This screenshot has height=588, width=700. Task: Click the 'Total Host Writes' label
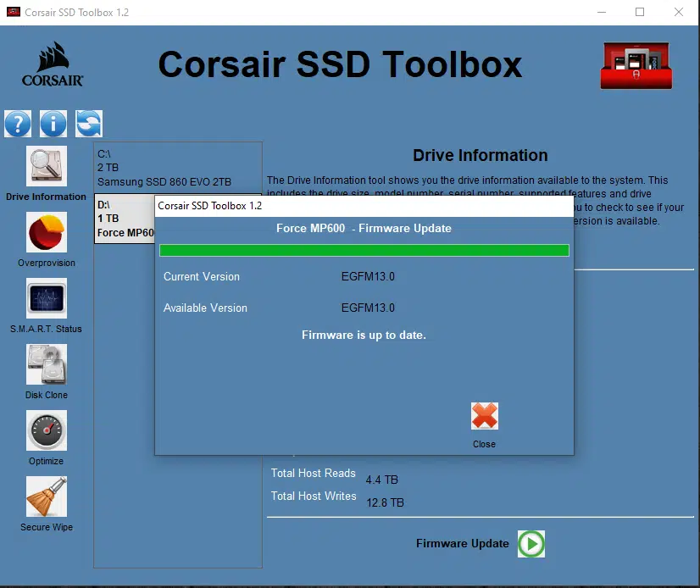tap(314, 496)
